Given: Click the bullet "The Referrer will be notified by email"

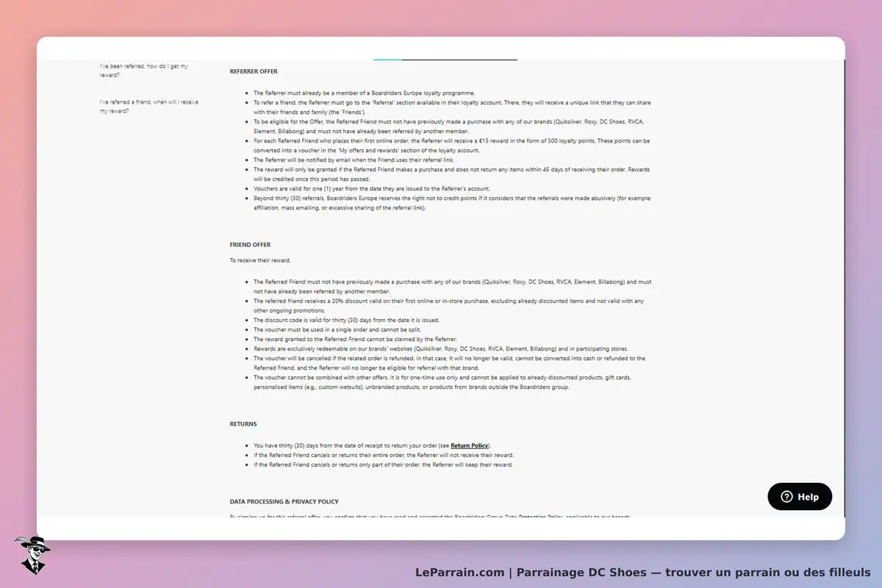Looking at the screenshot, I should 355,159.
